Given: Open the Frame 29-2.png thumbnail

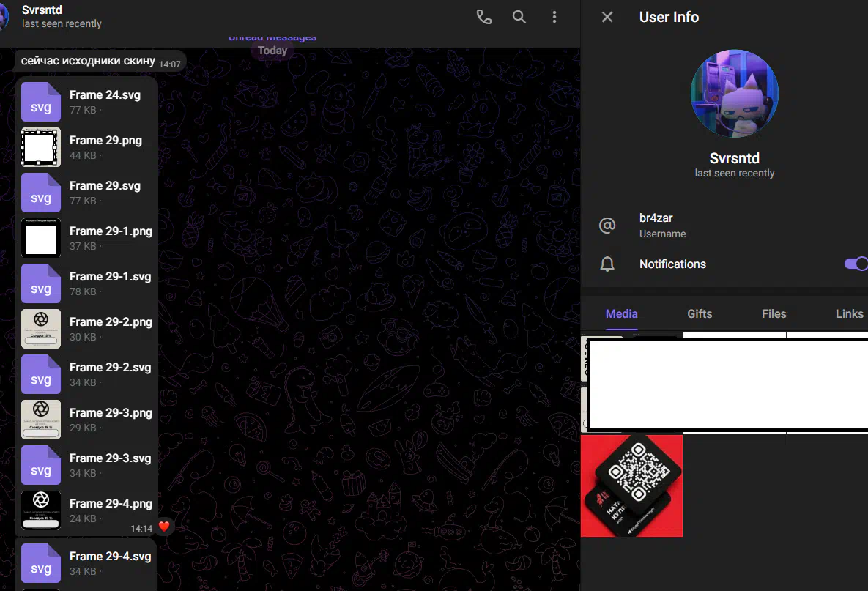Looking at the screenshot, I should 41,329.
